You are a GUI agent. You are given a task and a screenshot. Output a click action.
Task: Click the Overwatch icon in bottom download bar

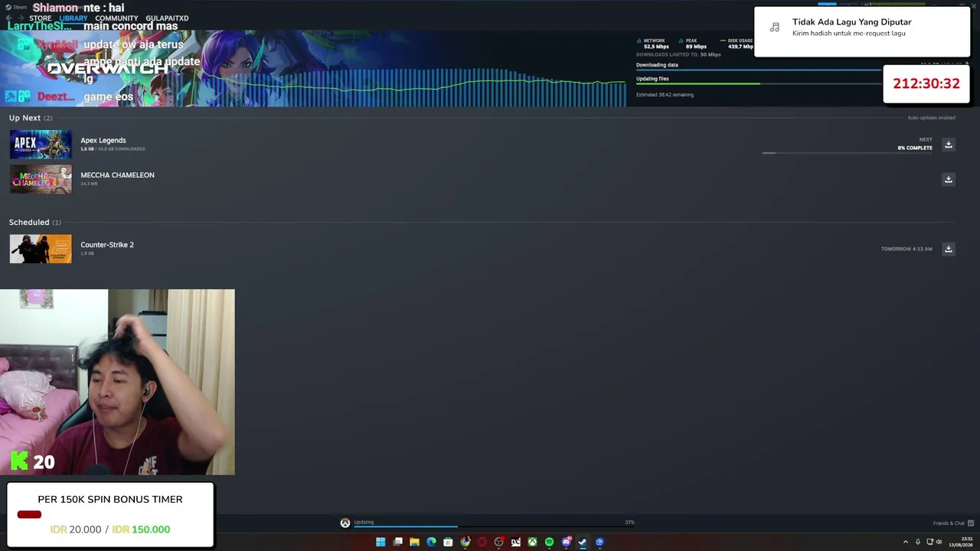click(x=345, y=523)
